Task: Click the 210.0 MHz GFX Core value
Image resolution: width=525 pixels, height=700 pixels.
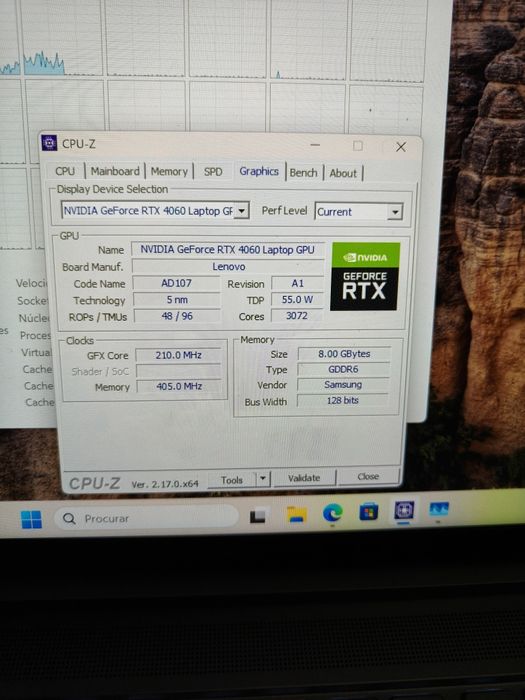Action: 179,355
